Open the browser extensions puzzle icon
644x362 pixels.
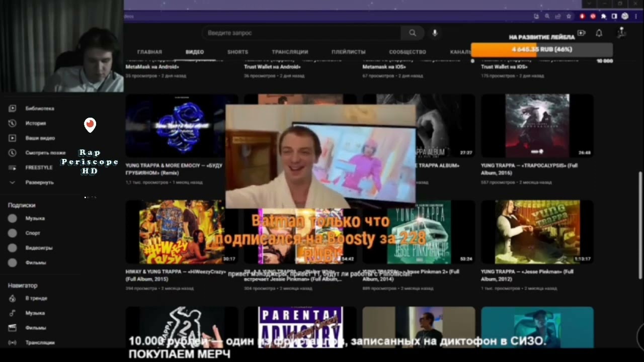pos(604,16)
